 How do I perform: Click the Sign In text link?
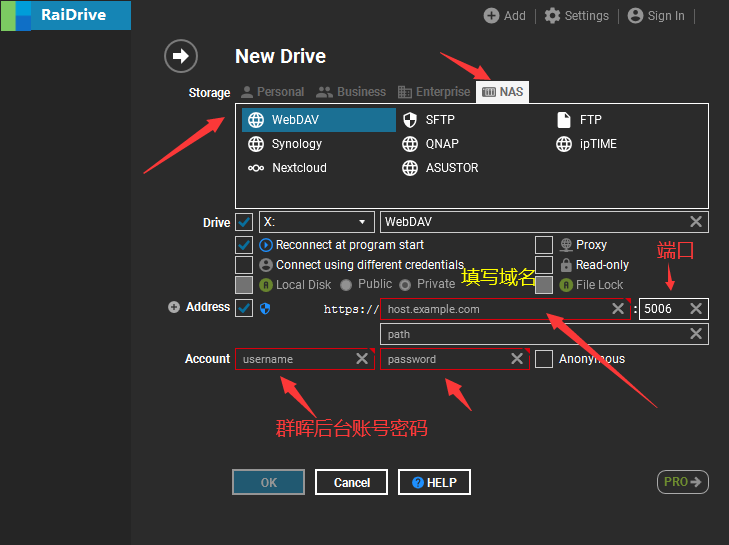666,16
